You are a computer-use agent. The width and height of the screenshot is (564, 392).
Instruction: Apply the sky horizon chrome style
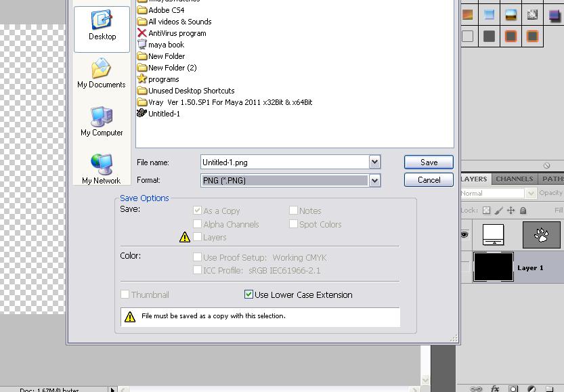[511, 15]
